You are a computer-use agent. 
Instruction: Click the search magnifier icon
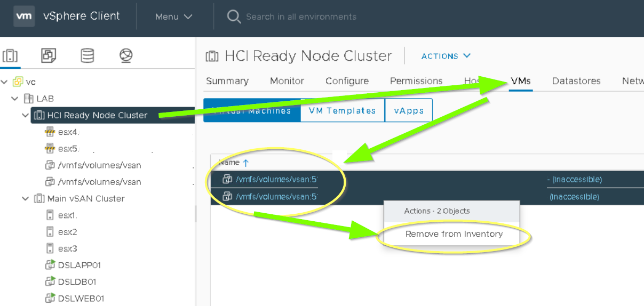point(234,17)
